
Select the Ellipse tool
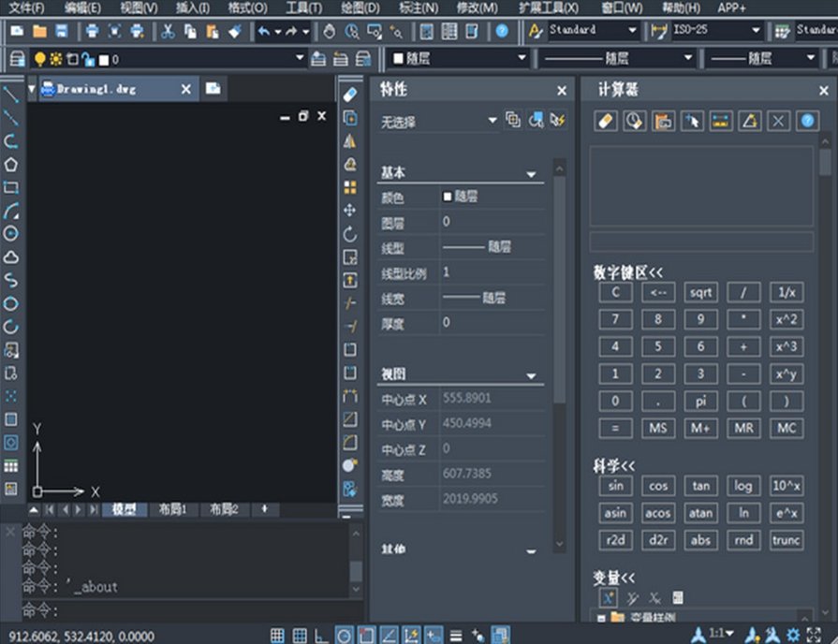tap(10, 303)
